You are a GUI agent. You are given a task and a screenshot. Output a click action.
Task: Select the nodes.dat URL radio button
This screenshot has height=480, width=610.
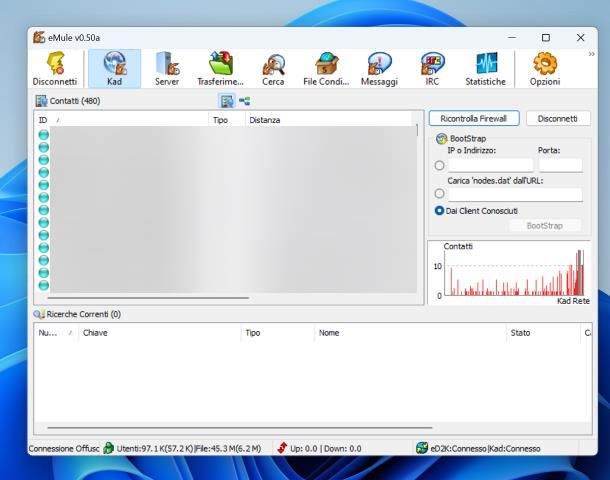pos(439,193)
